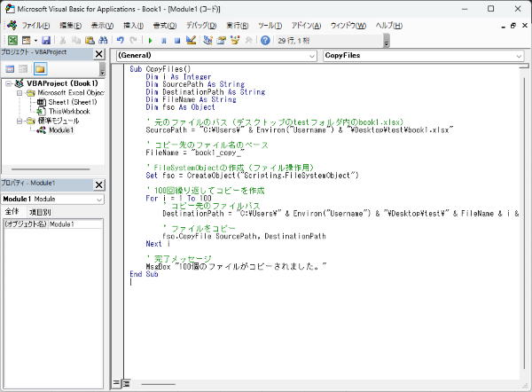Toggle Design Mode icon
Viewport: 532px width, 392px height.
[191, 41]
